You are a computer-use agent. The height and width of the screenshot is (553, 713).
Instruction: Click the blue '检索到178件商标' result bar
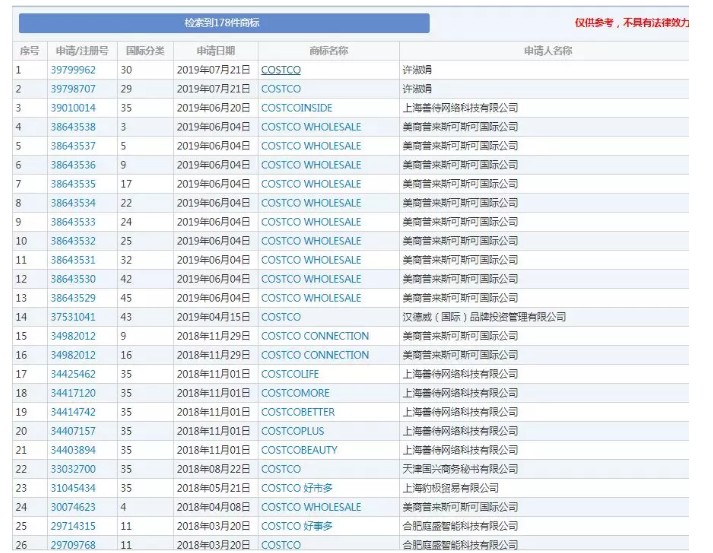(224, 23)
